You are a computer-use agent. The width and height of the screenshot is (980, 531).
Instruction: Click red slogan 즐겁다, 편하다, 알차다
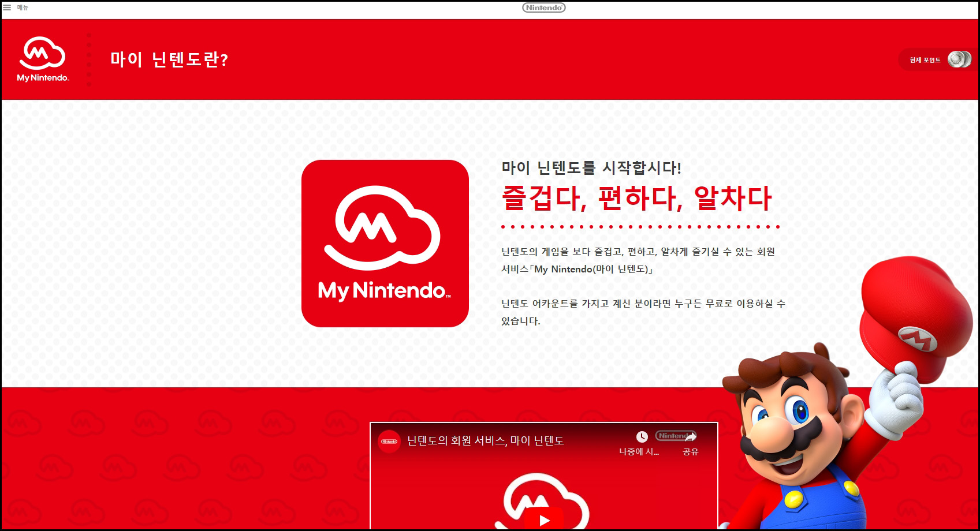[x=636, y=198]
